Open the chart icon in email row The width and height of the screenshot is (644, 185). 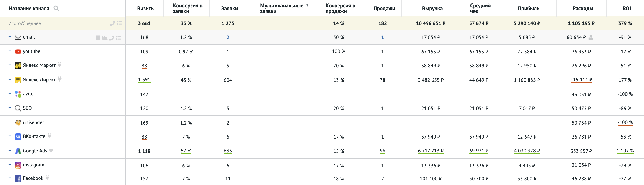pos(105,38)
